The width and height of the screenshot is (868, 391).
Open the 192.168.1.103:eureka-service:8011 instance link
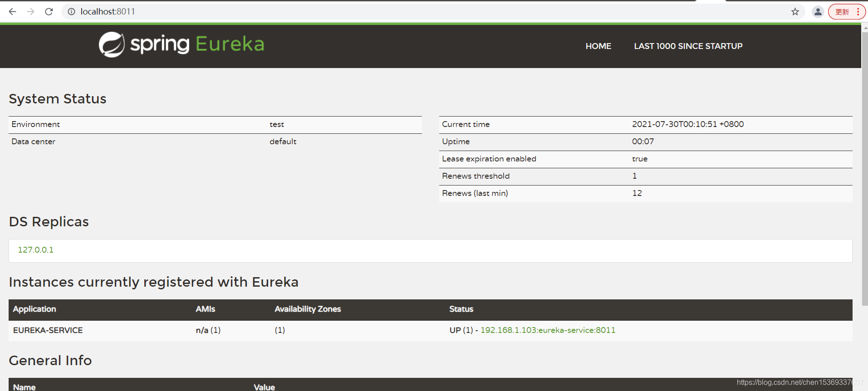(x=548, y=330)
